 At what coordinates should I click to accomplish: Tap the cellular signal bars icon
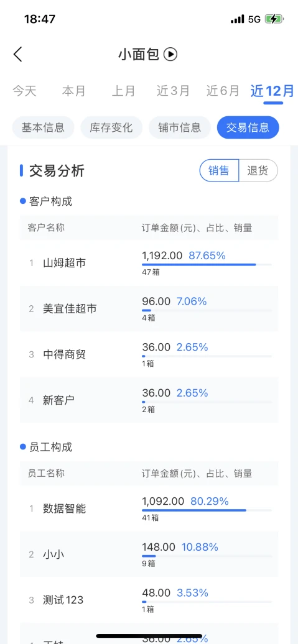point(237,19)
